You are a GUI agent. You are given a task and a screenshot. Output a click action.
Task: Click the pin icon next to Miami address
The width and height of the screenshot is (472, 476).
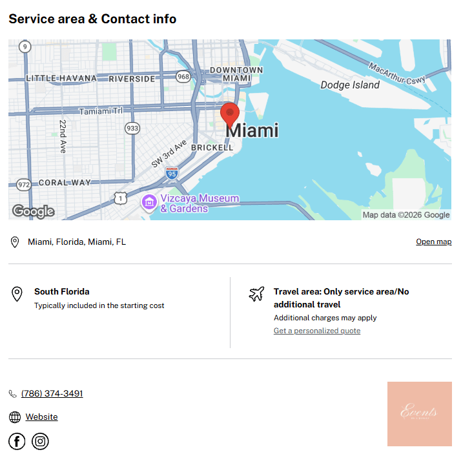click(x=15, y=242)
